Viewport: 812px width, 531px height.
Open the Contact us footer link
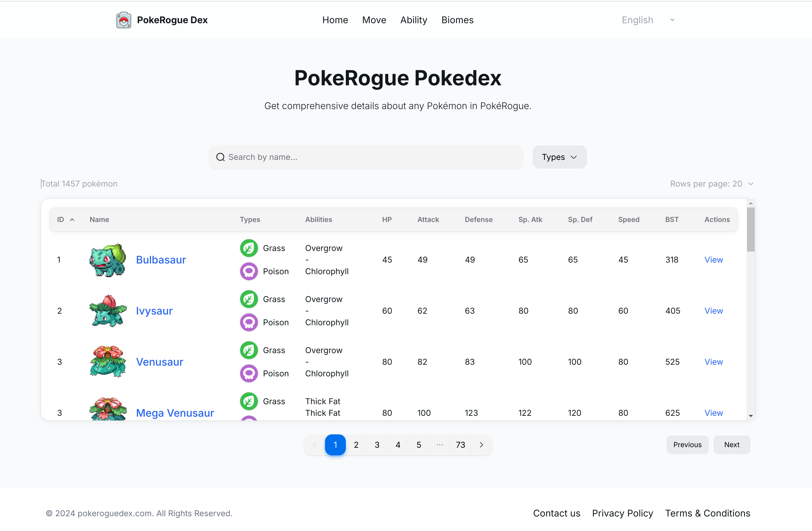tap(557, 513)
